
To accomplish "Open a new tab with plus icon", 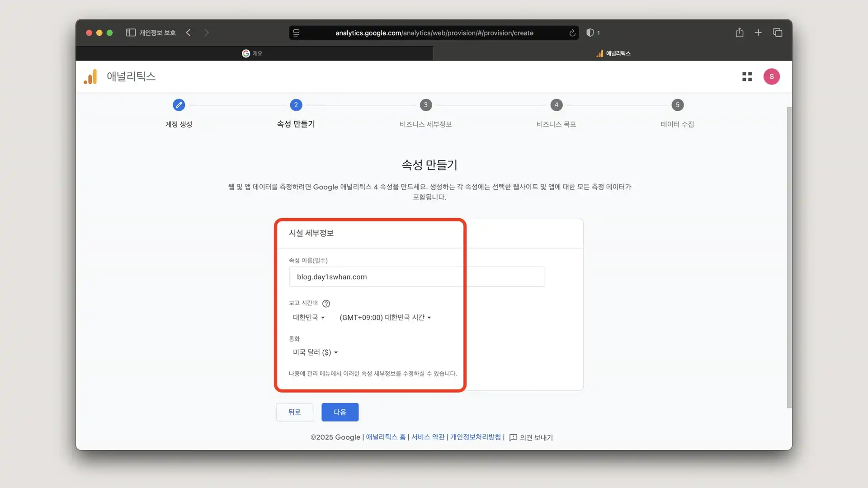I will tap(758, 33).
